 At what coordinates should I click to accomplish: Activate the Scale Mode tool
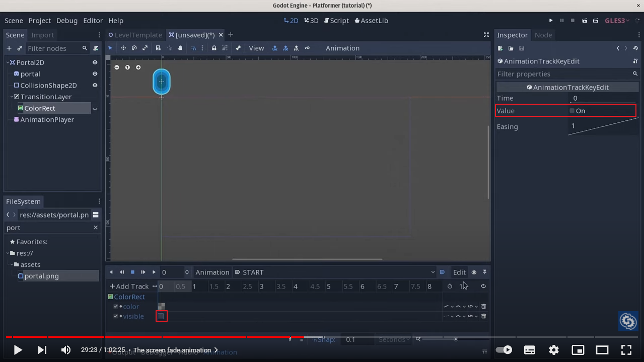point(145,48)
